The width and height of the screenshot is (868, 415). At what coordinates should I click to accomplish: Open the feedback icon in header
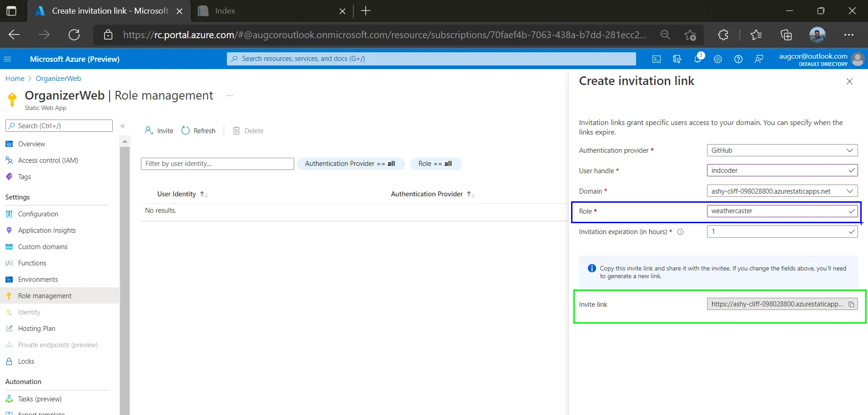pos(759,59)
